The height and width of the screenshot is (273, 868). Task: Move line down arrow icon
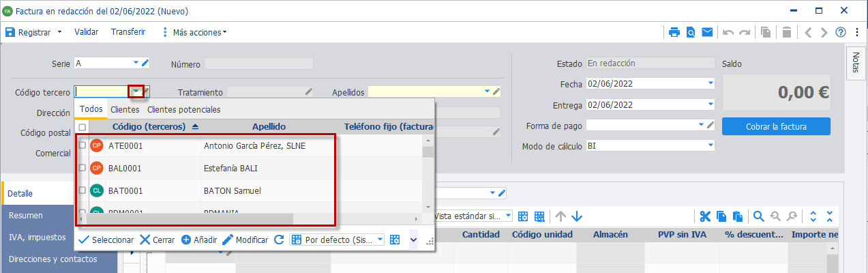pos(577,216)
